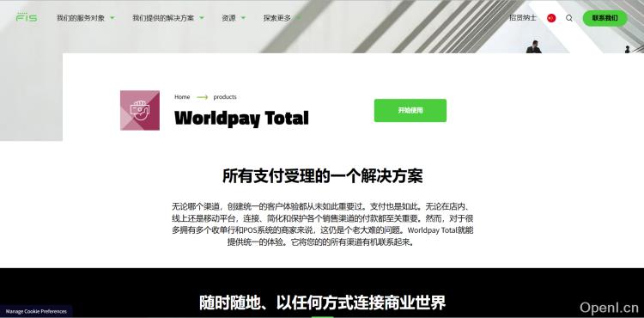
Task: Expand the 我们的服务对象 dropdown arrow
Action: pos(112,18)
